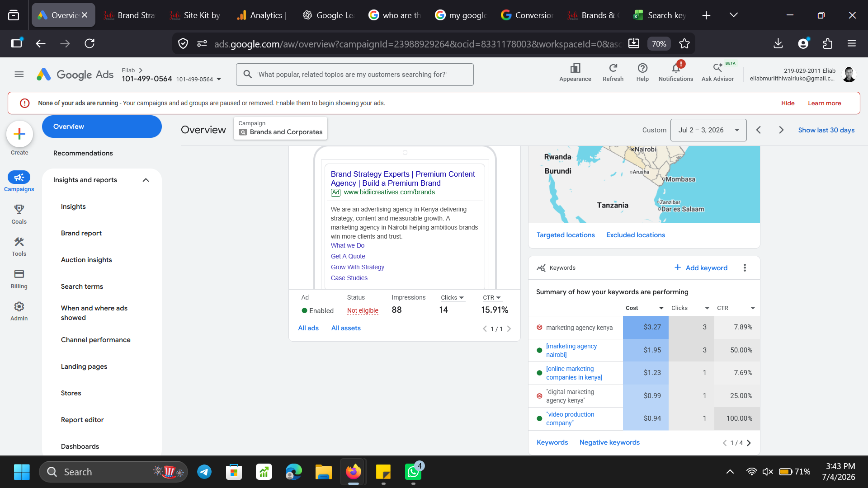The image size is (868, 488).
Task: Open WhatsApp from the taskbar
Action: pos(413,472)
